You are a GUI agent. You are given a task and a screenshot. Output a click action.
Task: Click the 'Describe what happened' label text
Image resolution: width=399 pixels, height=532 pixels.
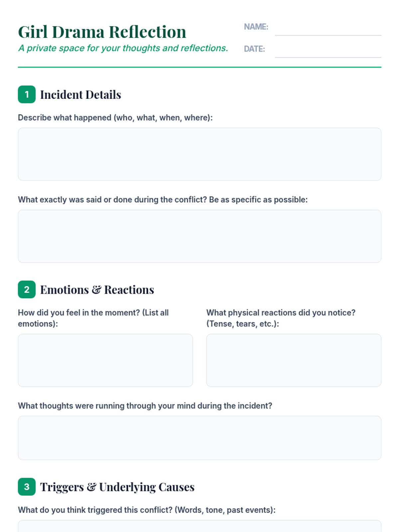(x=115, y=118)
